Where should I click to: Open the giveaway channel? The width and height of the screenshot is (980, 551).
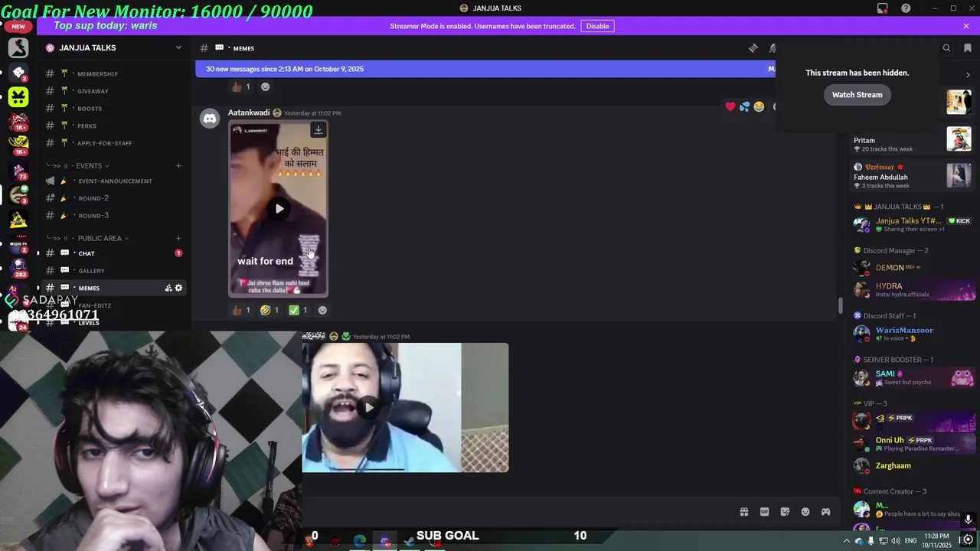coord(113,91)
